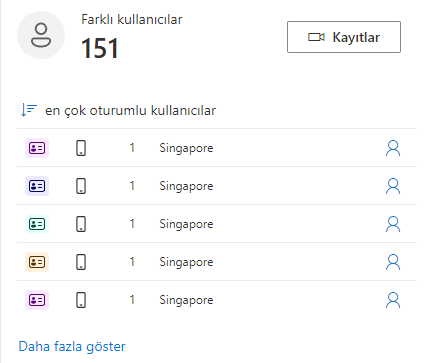Click Singapore in the orange card row
This screenshot has height=363, width=433.
[x=186, y=262]
